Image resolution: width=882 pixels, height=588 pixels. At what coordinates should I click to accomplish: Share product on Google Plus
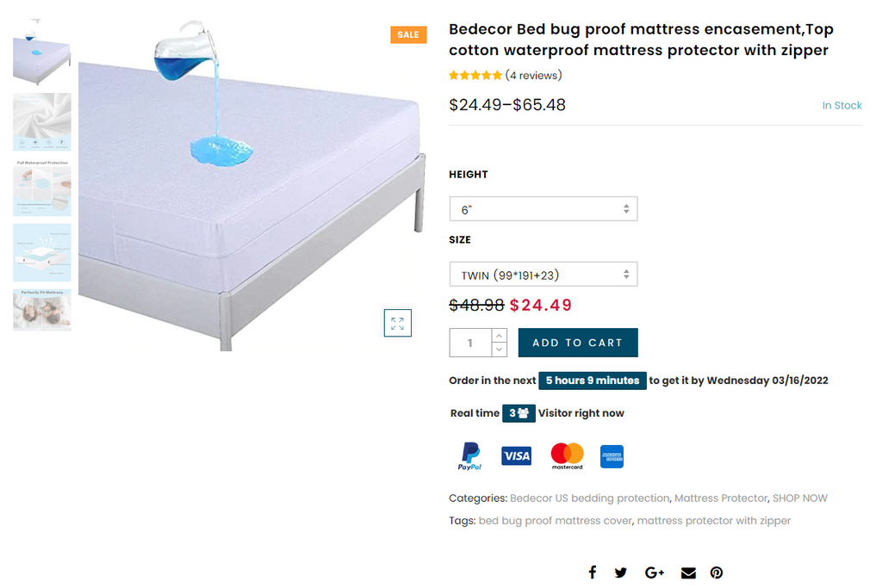[x=655, y=573]
